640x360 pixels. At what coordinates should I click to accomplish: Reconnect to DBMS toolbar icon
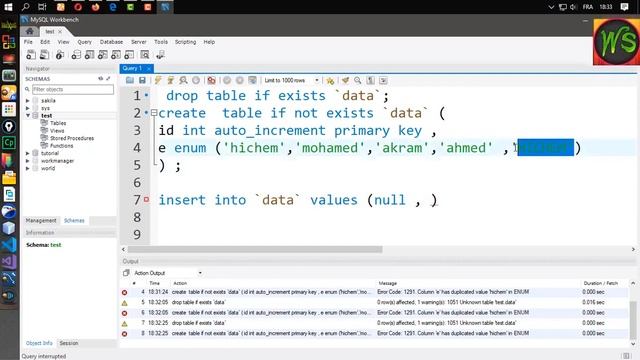[160, 55]
